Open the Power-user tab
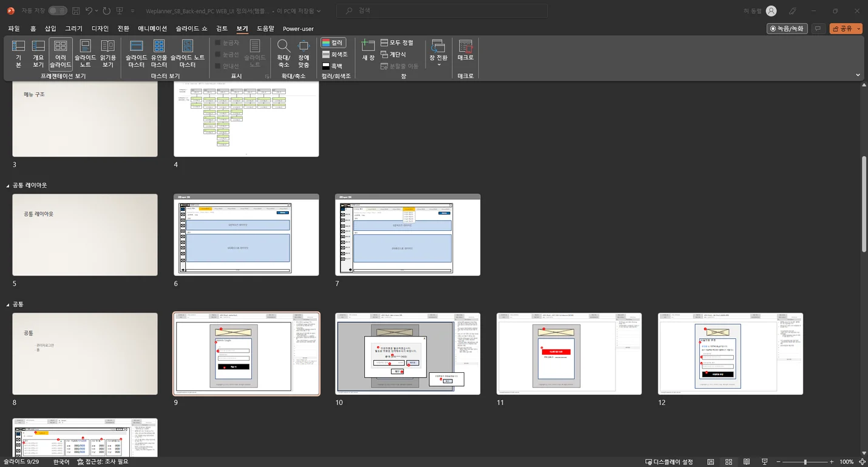Viewport: 868px width, 467px height. (x=298, y=29)
